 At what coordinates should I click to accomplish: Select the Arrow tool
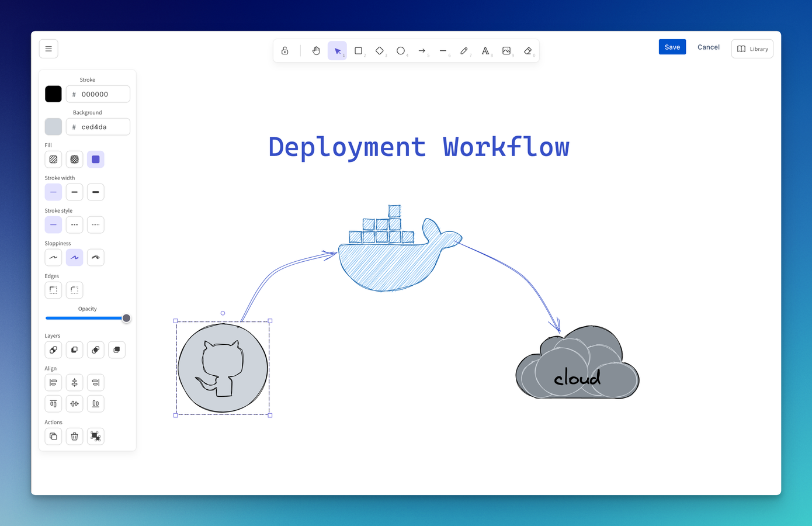click(x=422, y=51)
